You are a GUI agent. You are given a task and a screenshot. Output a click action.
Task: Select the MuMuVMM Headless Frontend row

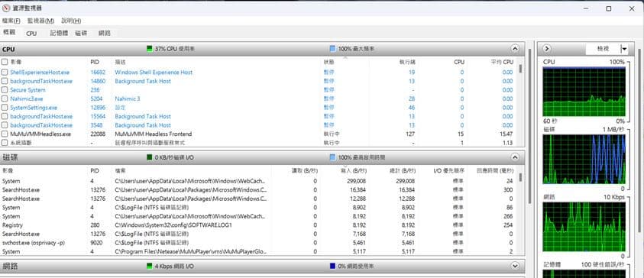click(259, 134)
